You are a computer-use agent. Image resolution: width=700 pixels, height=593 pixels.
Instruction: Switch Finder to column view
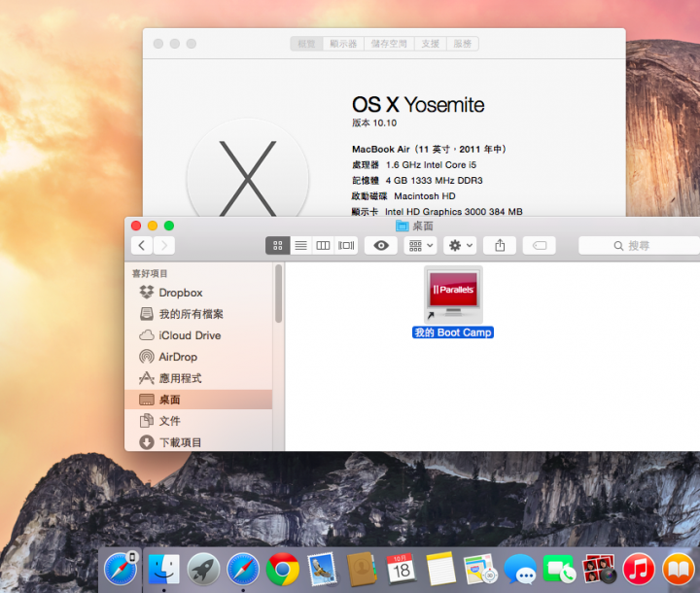pos(323,246)
